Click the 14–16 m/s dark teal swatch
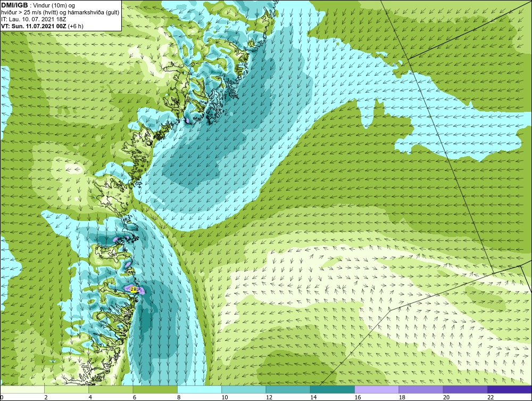The height and width of the screenshot is (401, 532). tap(332, 389)
